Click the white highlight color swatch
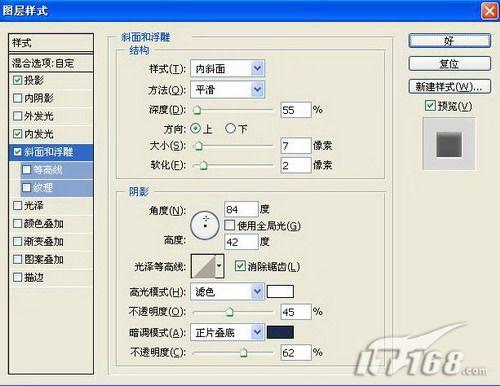The image size is (500, 386). [280, 292]
